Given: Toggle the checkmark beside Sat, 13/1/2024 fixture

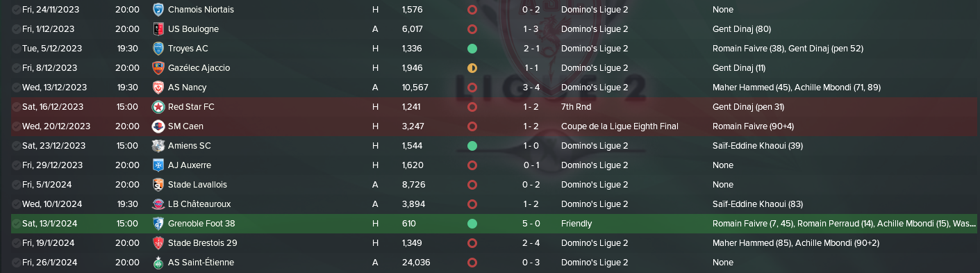Looking at the screenshot, I should [16, 224].
